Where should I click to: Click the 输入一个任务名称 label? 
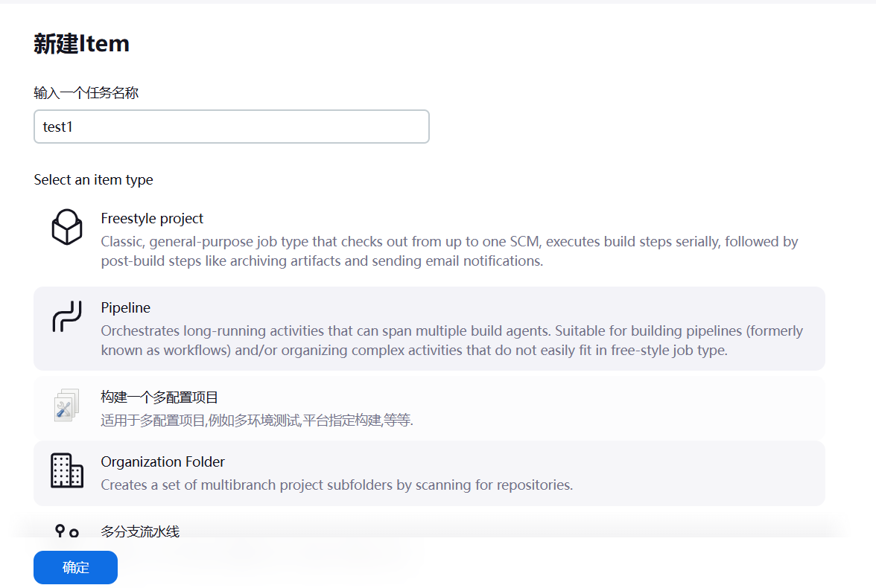86,93
